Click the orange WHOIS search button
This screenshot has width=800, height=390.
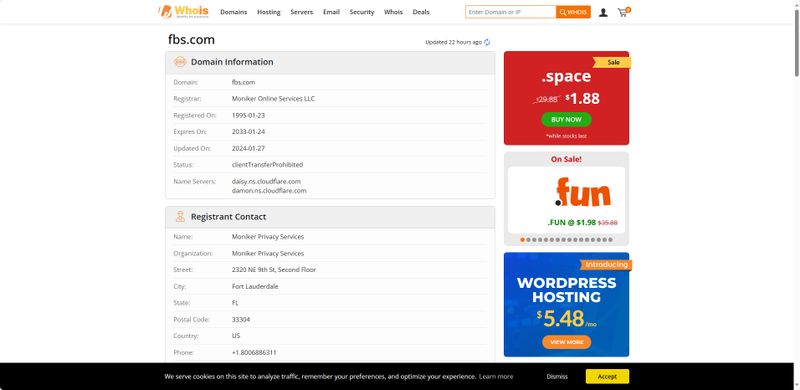pyautogui.click(x=573, y=12)
